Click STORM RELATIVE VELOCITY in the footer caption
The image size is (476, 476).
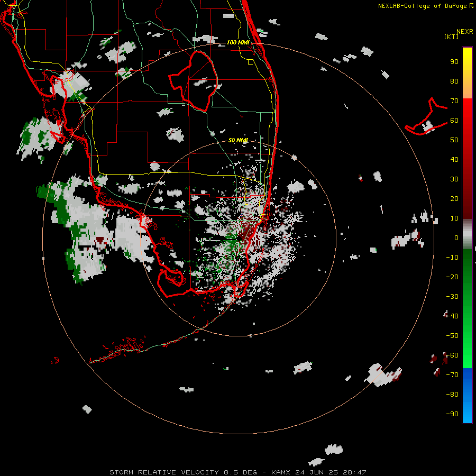click(x=164, y=472)
